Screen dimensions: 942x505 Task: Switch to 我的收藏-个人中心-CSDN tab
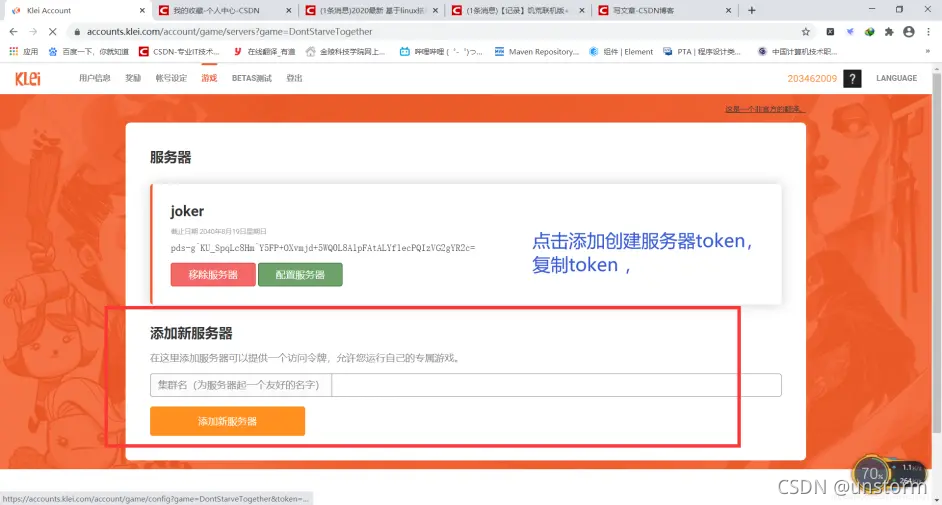click(x=216, y=10)
